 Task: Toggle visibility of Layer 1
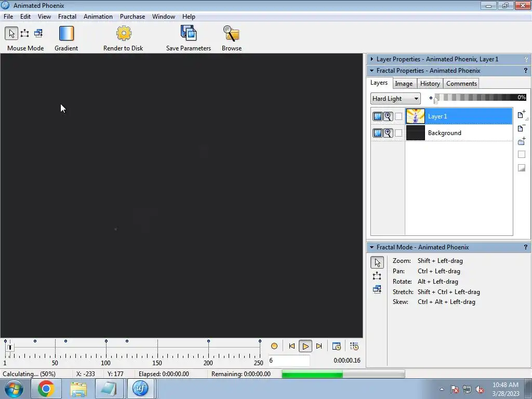pos(378,116)
